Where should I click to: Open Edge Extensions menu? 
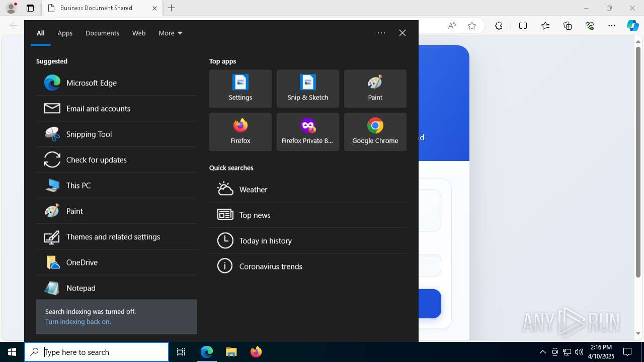pyautogui.click(x=499, y=26)
